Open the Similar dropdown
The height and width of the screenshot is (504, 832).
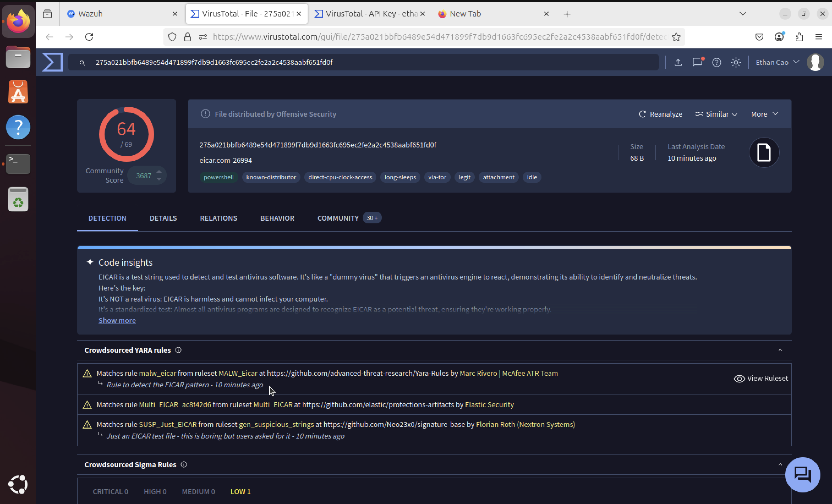[716, 114]
